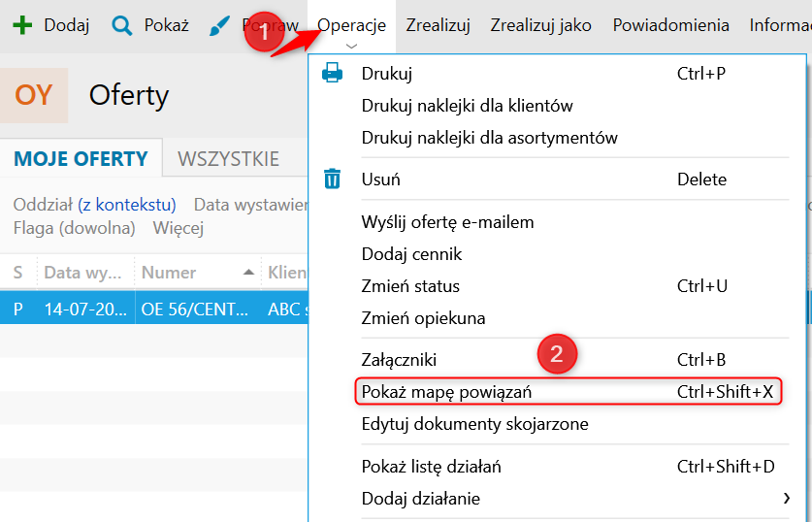Click the green plus Dodaj icon
The image size is (812, 522).
click(x=22, y=25)
